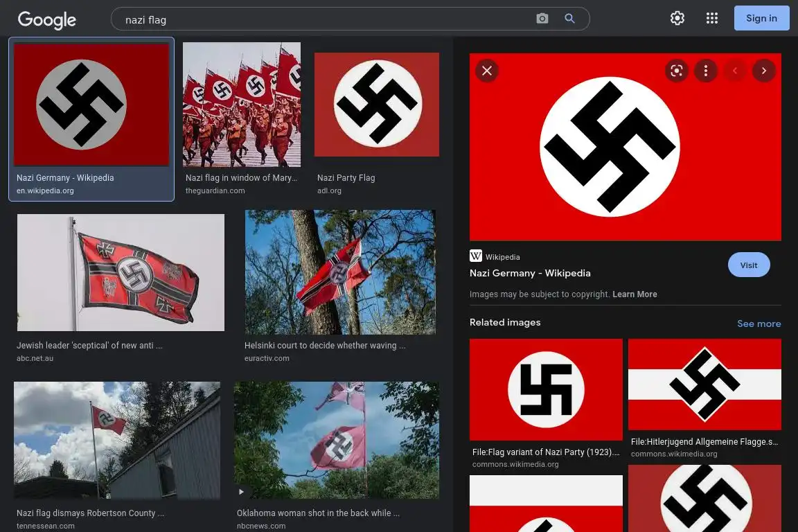Select the tennessean.com result thumbnail

pos(117,441)
